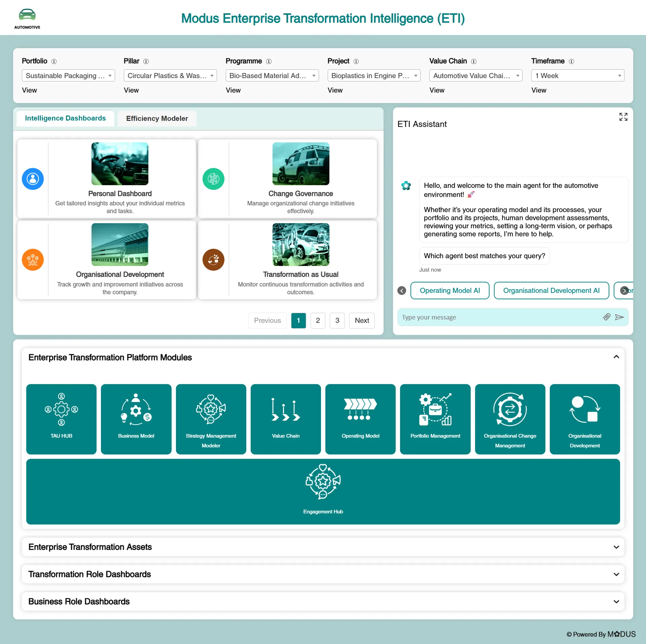Open the Organisational Development building thumbnail
The image size is (646, 644).
tap(120, 244)
